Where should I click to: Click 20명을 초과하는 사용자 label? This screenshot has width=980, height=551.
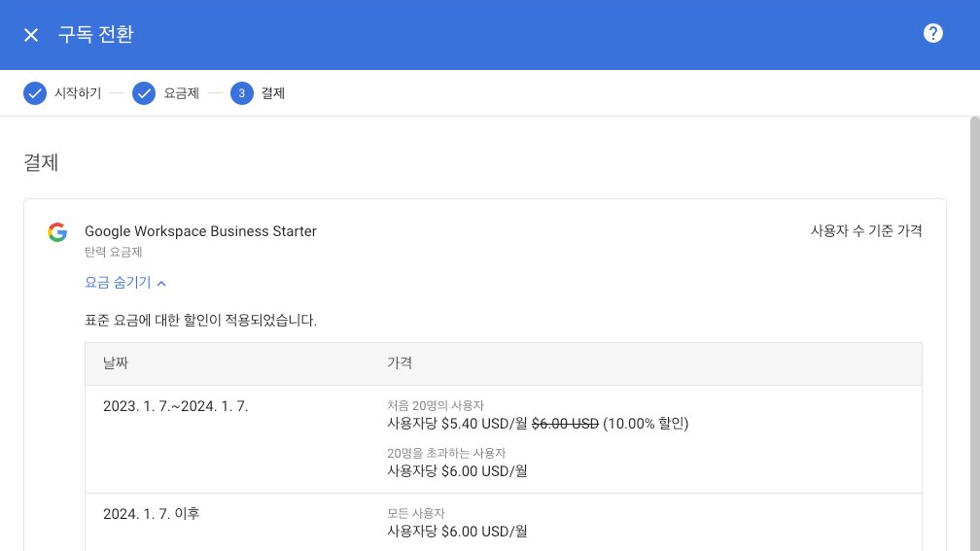tap(446, 453)
